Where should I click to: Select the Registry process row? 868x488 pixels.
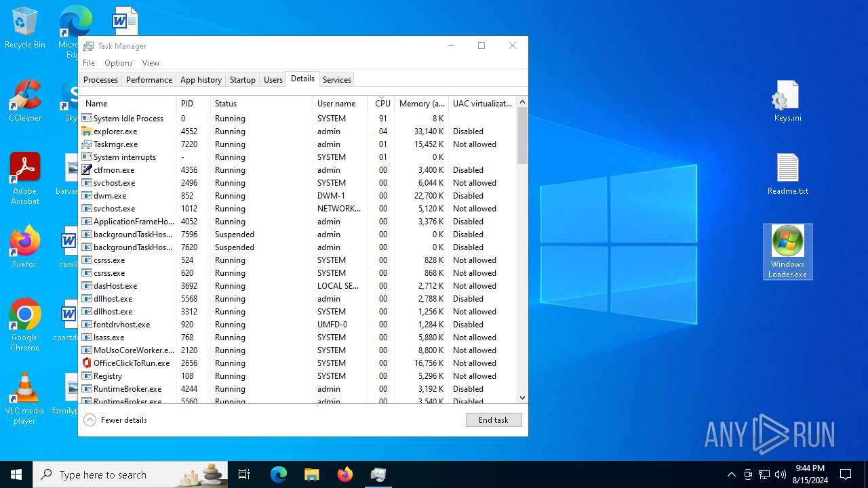(298, 376)
